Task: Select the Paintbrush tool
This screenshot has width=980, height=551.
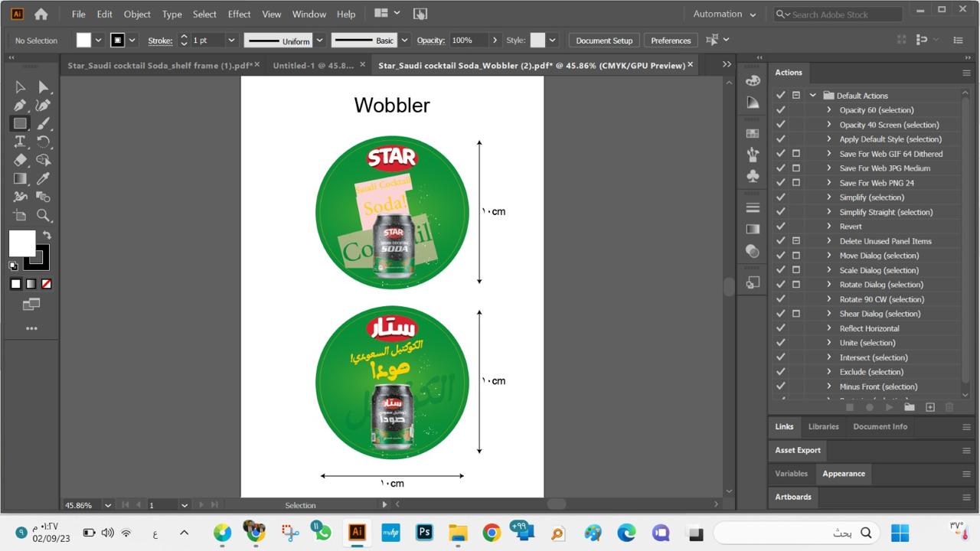Action: [x=44, y=123]
